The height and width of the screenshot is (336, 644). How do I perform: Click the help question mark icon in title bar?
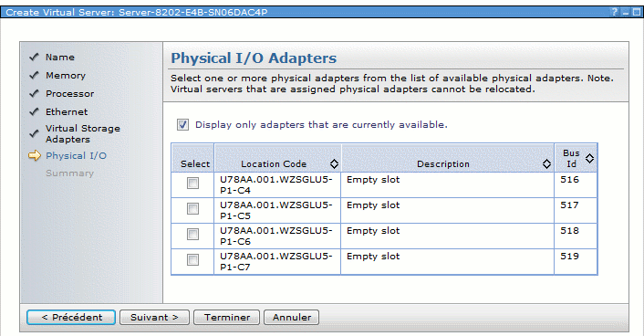615,12
